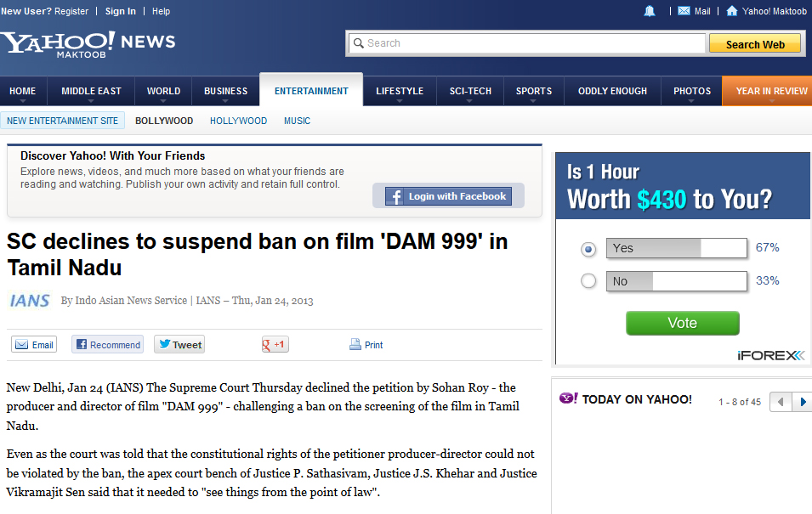
Task: Go to Yahoo! Maktoob home icon
Action: coord(732,11)
